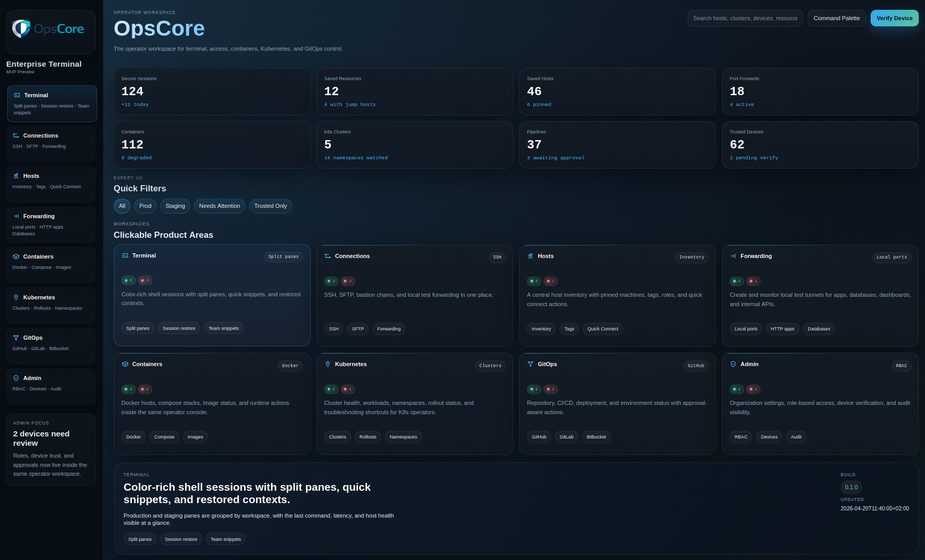Select the Staging filter tab
This screenshot has height=560, width=925.
coord(175,206)
